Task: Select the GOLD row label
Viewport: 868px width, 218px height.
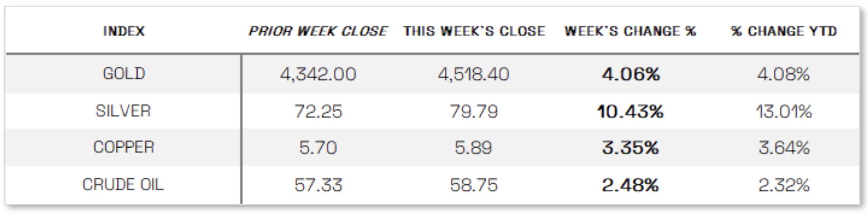Action: [x=124, y=74]
